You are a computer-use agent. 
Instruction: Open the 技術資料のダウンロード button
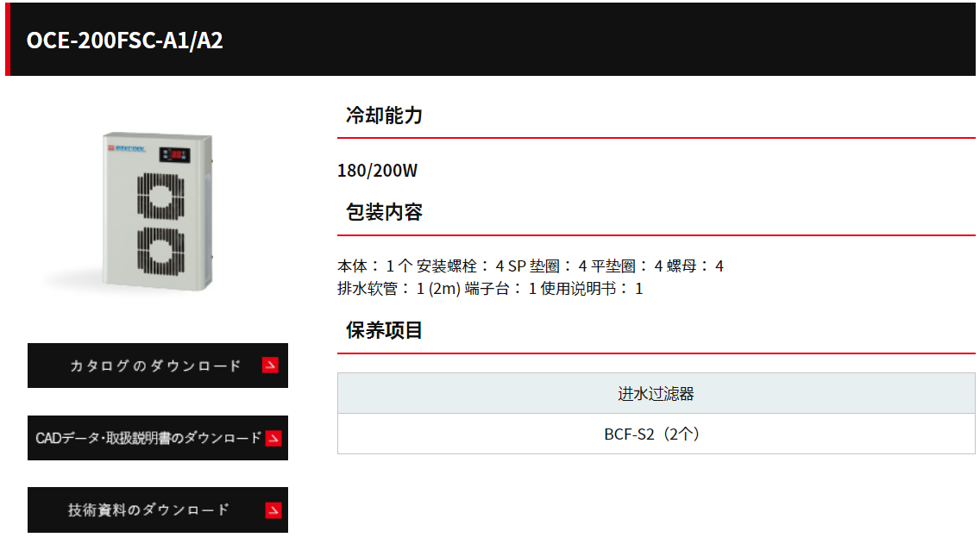[x=158, y=510]
